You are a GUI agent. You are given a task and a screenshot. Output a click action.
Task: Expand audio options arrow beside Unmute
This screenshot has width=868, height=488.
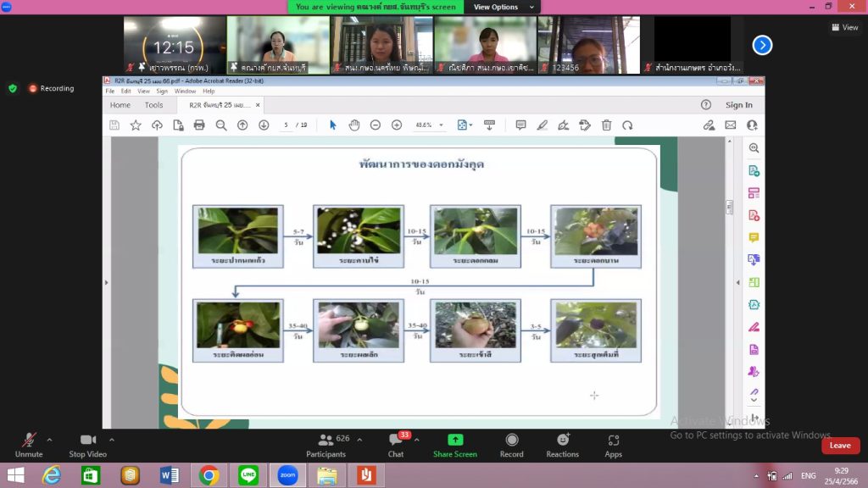tap(49, 440)
